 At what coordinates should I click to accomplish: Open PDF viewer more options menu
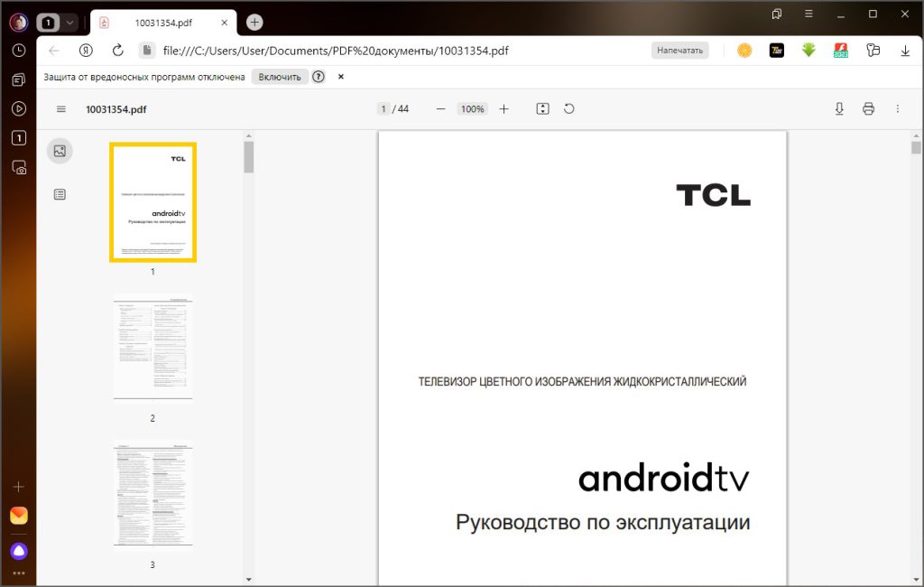898,107
